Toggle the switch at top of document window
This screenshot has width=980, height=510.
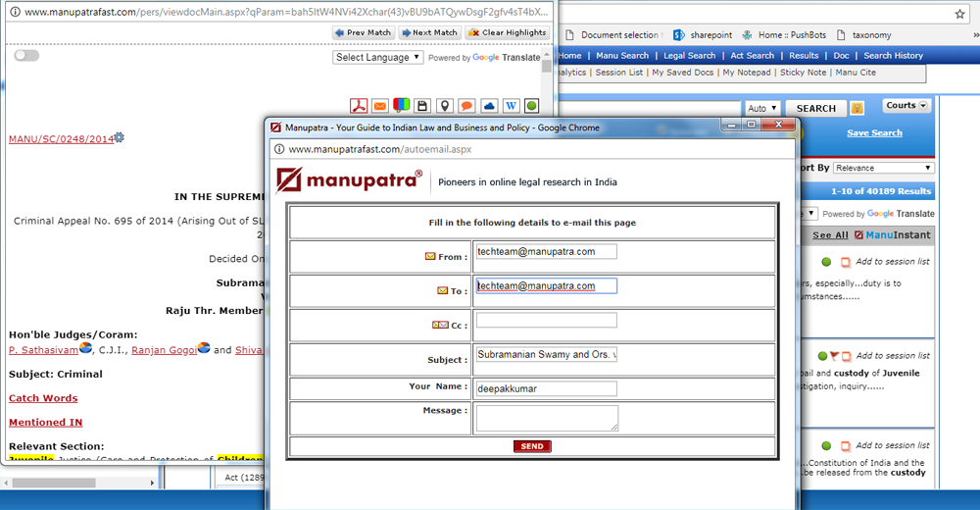click(x=26, y=55)
